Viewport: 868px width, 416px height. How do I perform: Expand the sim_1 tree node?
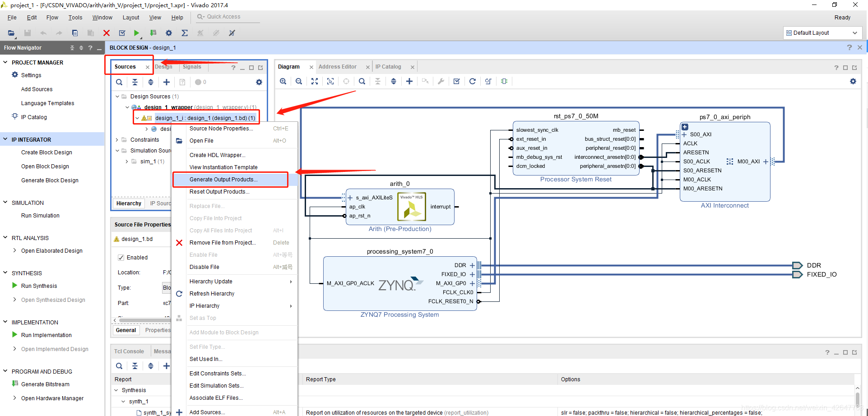point(127,161)
